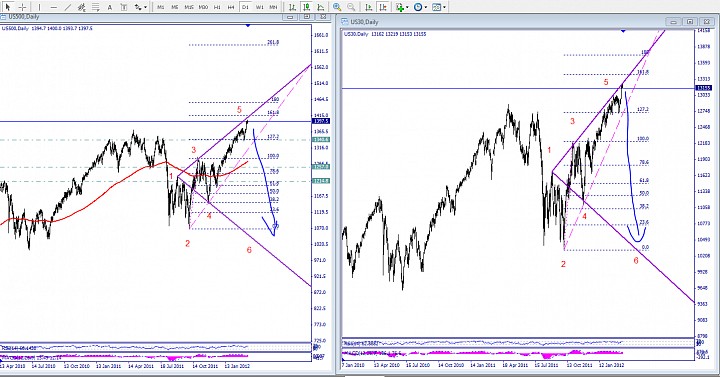The height and width of the screenshot is (377, 720).
Task: Toggle candlestick chart display mode
Action: [x=306, y=7]
